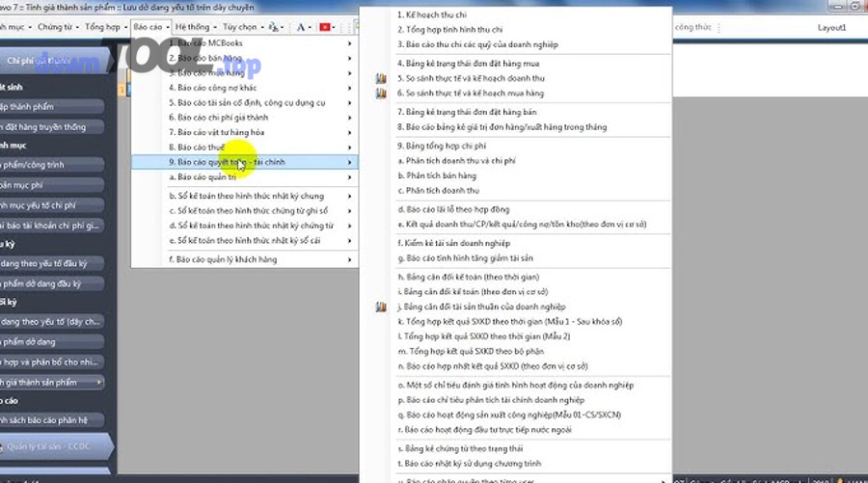Expand submenu 6. Báo cáo chi phí giá thành
The image size is (868, 483).
(245, 118)
